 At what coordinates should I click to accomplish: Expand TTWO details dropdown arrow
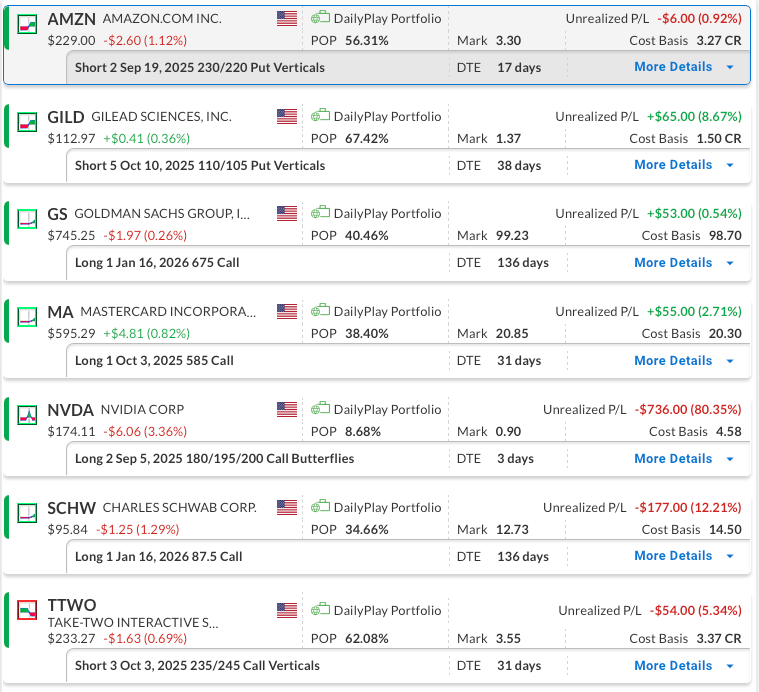[x=730, y=666]
